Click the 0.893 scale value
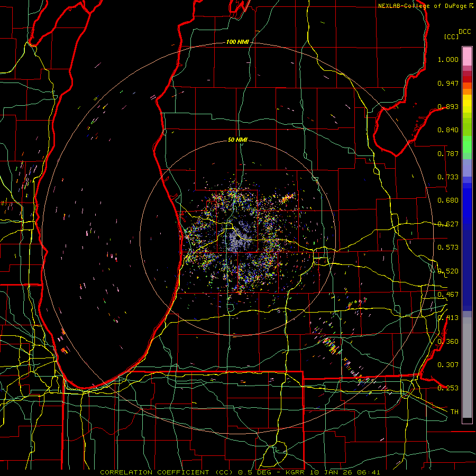The width and height of the screenshot is (476, 476). [448, 106]
